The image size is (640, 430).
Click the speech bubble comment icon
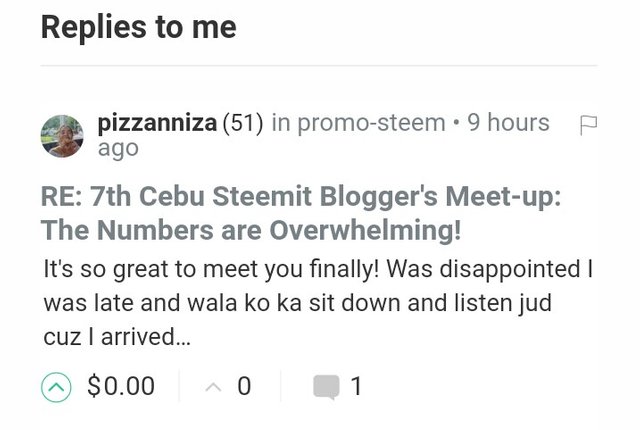[x=326, y=386]
